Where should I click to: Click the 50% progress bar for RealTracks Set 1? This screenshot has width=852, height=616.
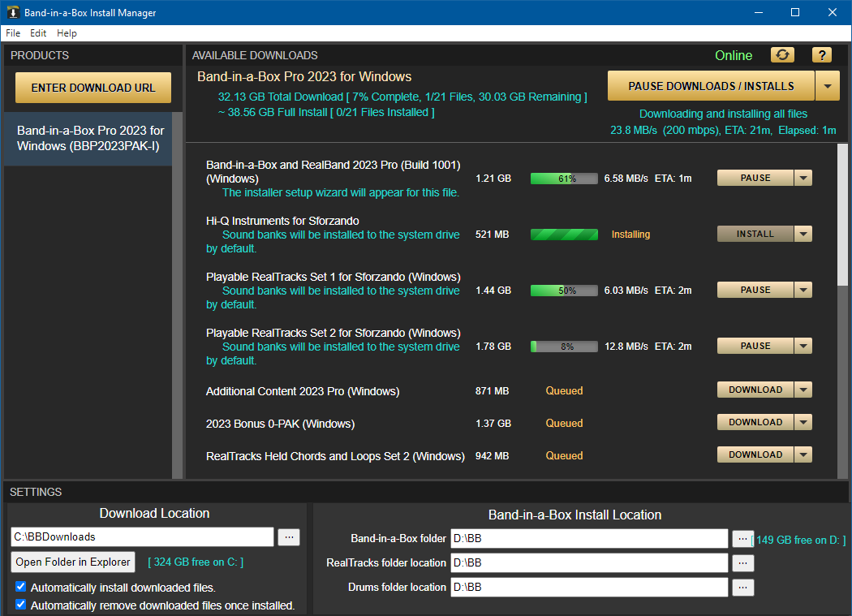564,291
